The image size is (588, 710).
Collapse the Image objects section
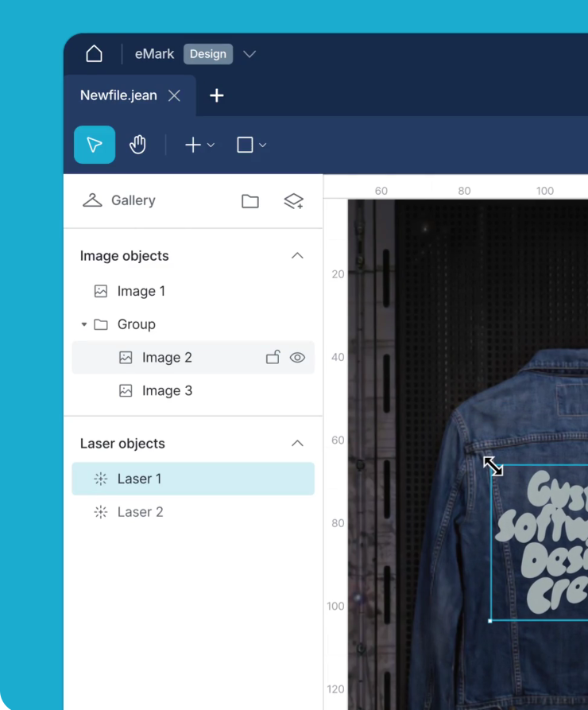tap(297, 256)
